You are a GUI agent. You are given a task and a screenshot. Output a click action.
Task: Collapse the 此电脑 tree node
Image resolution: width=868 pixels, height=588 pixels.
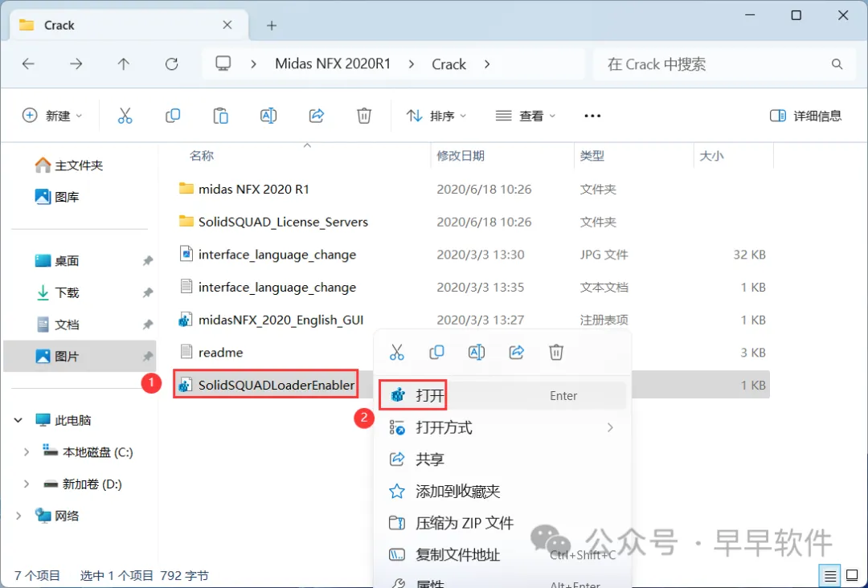coord(18,420)
